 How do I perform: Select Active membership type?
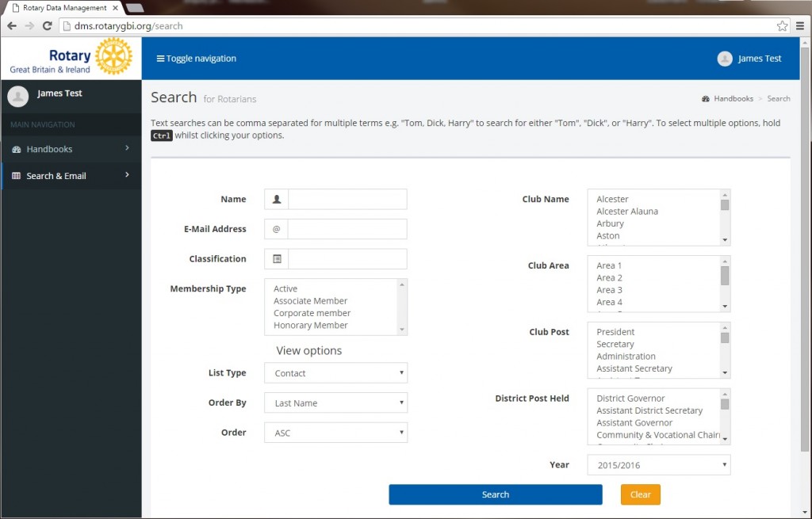tap(285, 288)
